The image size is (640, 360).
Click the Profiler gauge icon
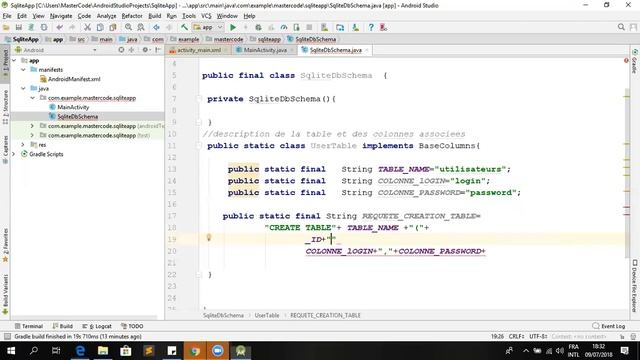pos(284,27)
